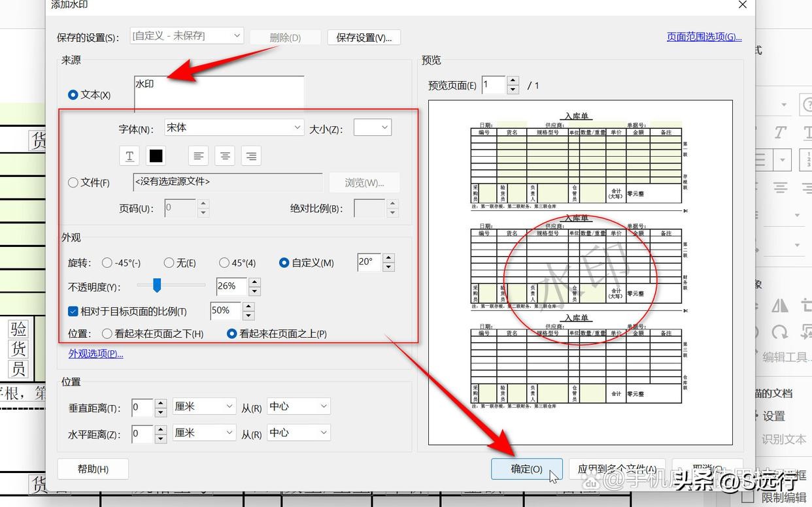This screenshot has width=812, height=507.
Task: Click the 垂直距离 value field
Action: pyautogui.click(x=143, y=408)
